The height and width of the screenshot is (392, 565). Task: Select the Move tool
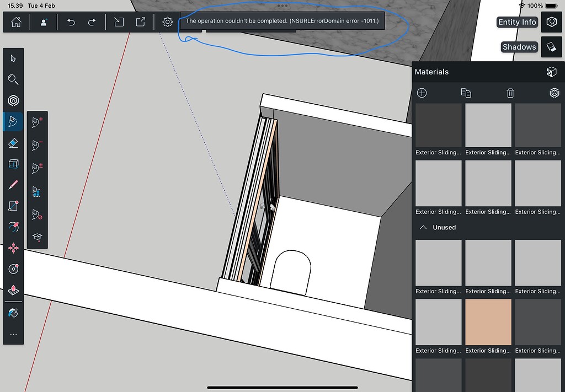(x=13, y=248)
